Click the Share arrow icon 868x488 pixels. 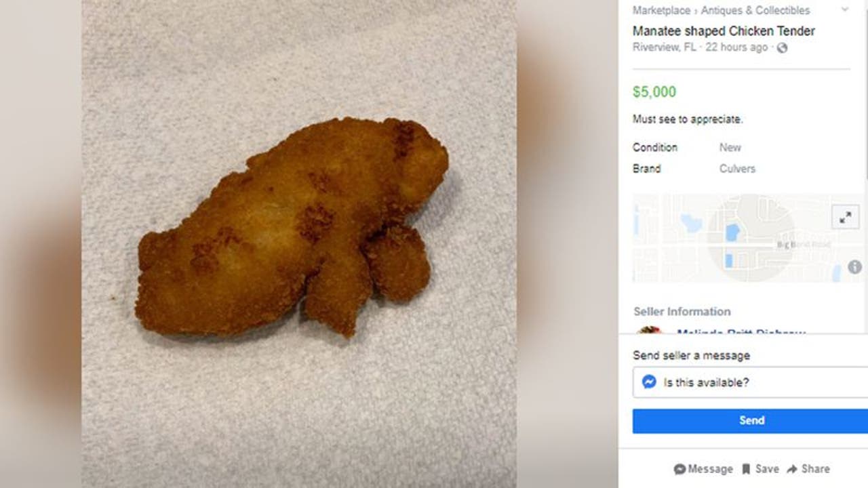[791, 469]
